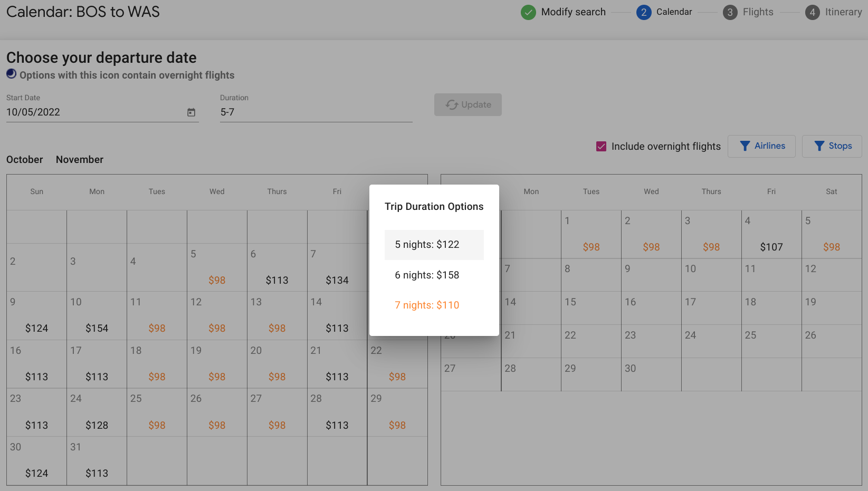
Task: Click the Stops filter funnel icon
Action: click(x=819, y=146)
